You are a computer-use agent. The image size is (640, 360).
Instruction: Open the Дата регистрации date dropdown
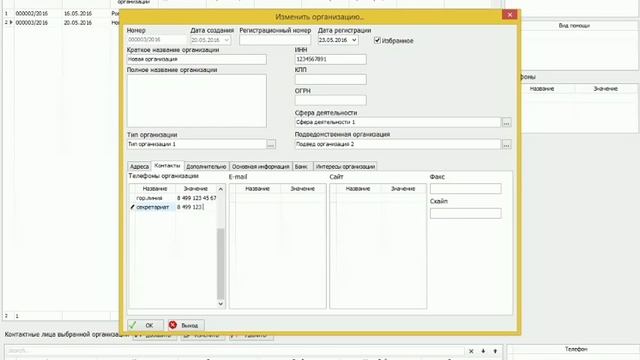point(354,40)
